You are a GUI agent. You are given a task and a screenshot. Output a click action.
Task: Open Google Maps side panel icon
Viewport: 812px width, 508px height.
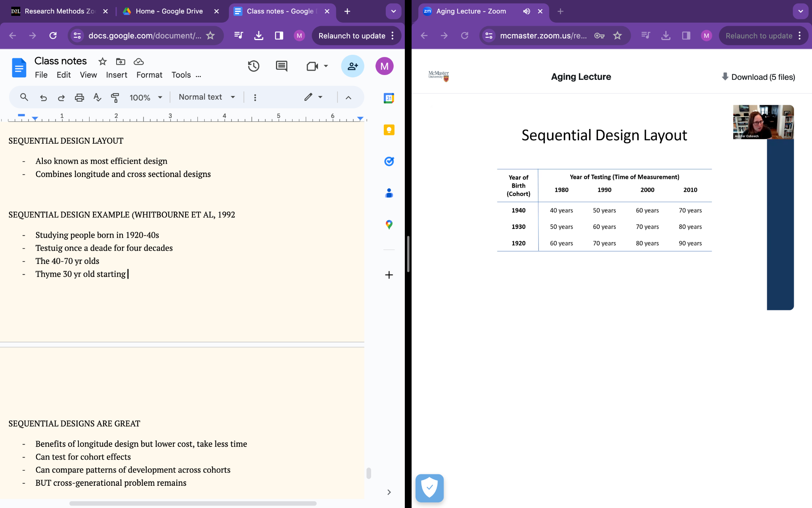pyautogui.click(x=389, y=225)
